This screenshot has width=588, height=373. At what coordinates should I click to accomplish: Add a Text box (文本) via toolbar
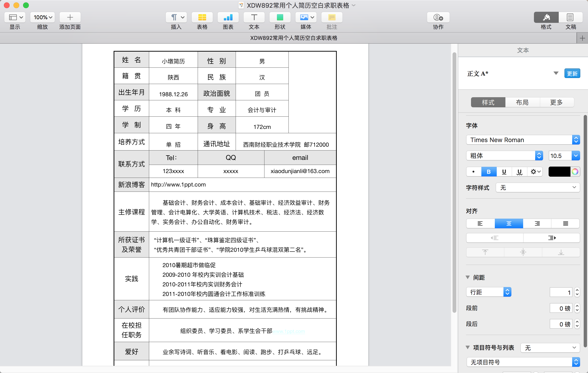click(254, 17)
